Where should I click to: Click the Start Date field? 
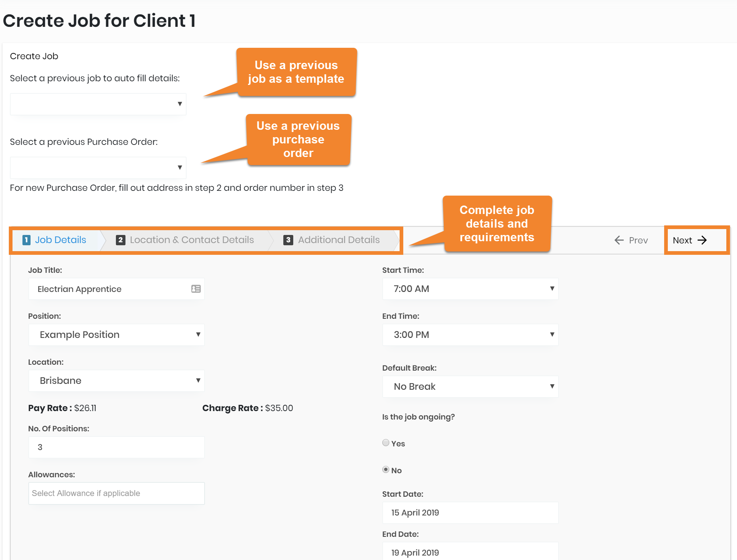470,513
